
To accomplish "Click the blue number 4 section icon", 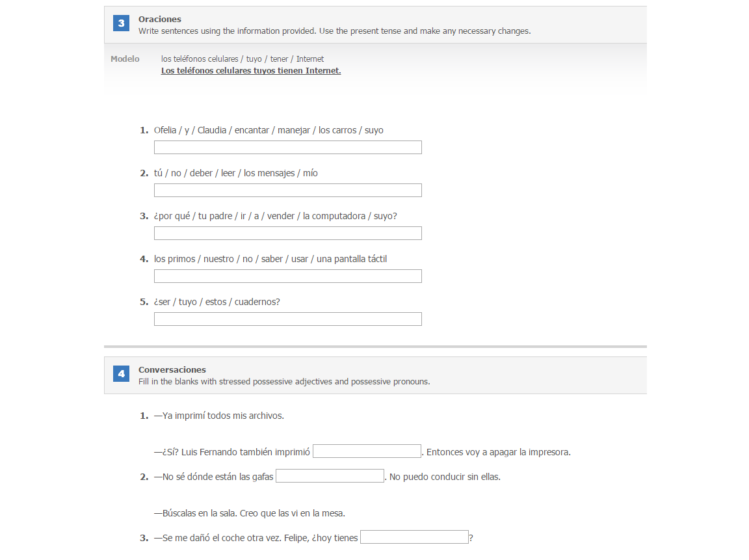I will tap(122, 373).
